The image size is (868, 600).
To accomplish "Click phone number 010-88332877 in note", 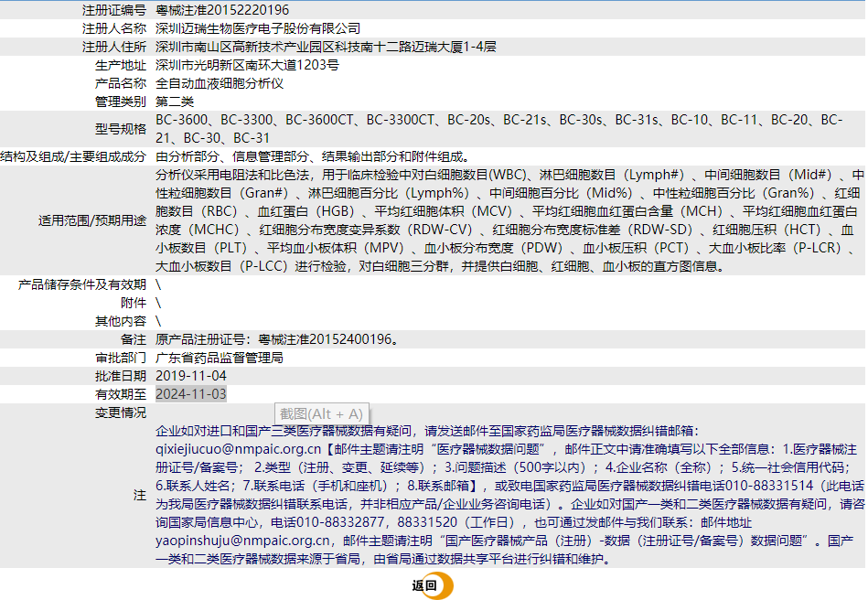I will pos(340,522).
